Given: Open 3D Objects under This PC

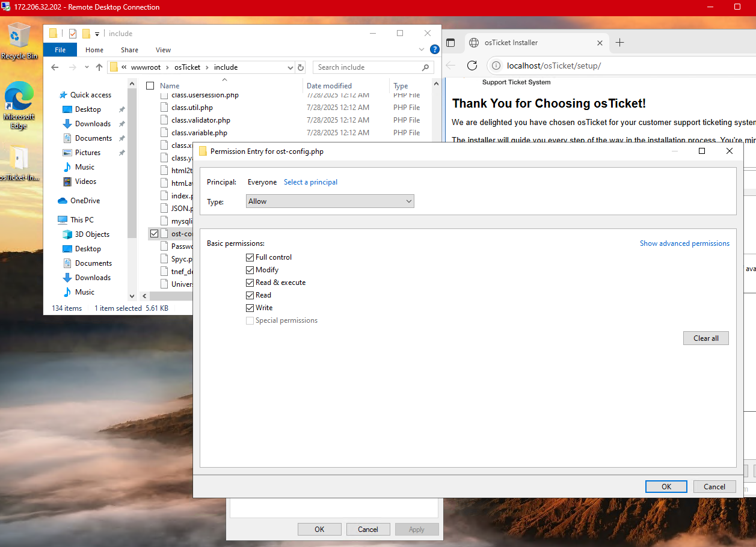Looking at the screenshot, I should [92, 234].
